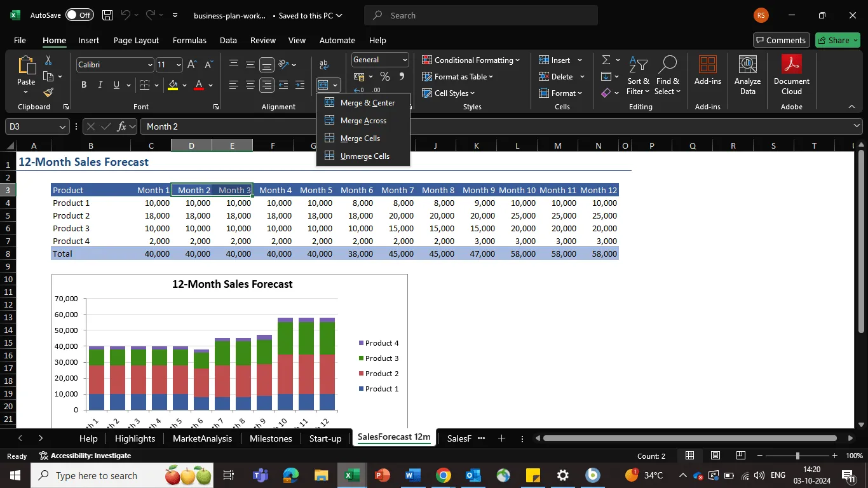Open the Name Box dropdown arrow
Image resolution: width=868 pixels, height=488 pixels.
(62, 126)
